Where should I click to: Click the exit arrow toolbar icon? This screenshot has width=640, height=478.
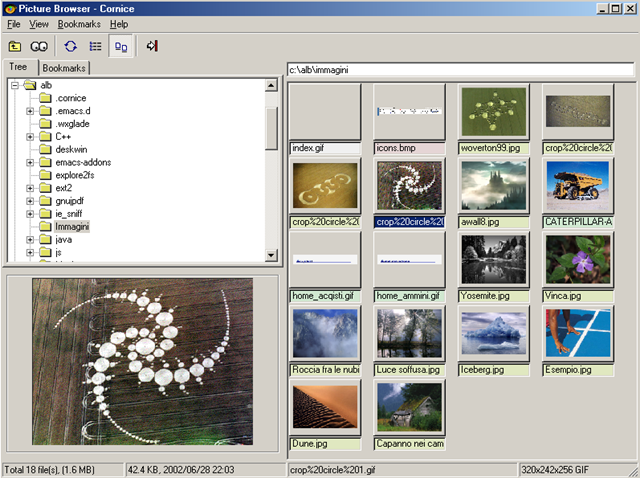point(152,46)
